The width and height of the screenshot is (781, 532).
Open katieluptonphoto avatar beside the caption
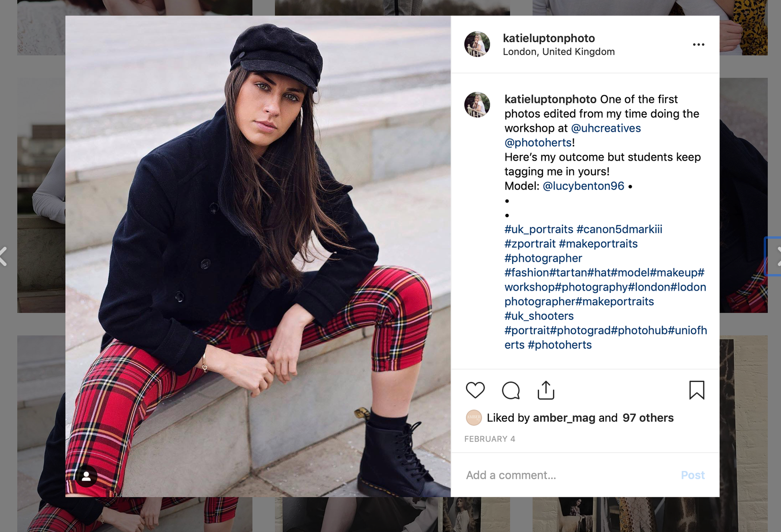coord(477,105)
